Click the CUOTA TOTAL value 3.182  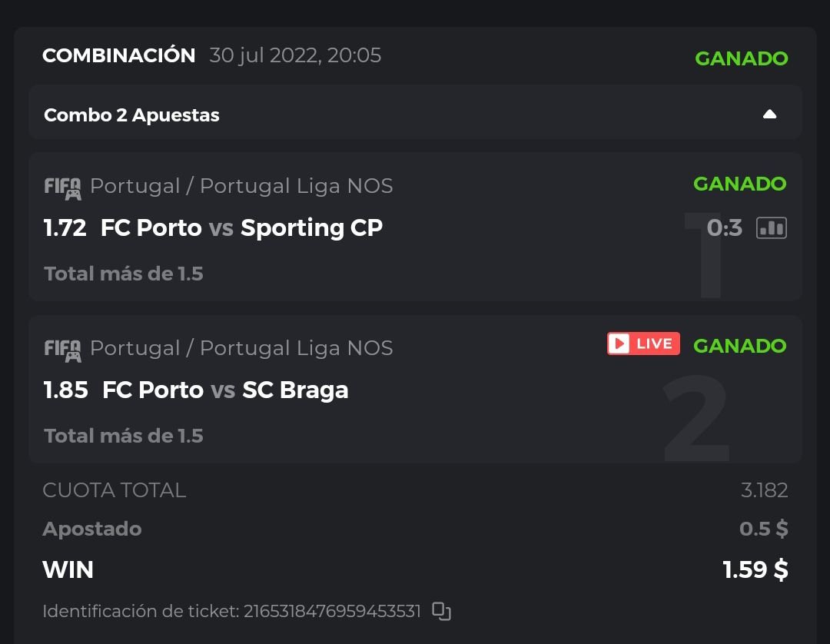click(764, 490)
